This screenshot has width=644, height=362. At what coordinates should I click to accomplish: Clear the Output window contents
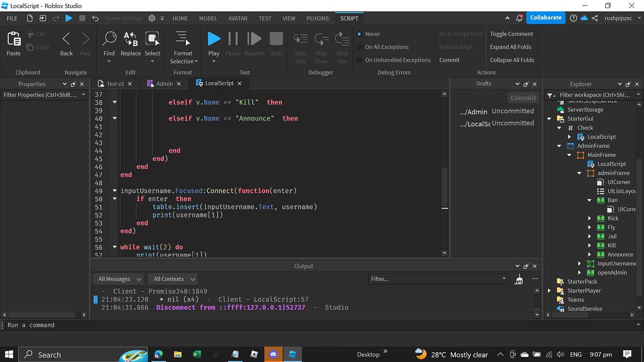[x=518, y=278]
